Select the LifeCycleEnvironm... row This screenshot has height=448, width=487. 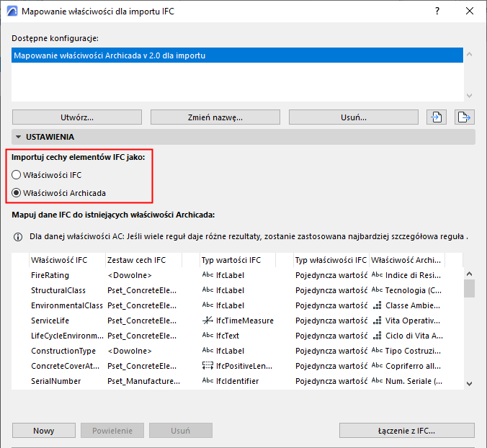237,336
